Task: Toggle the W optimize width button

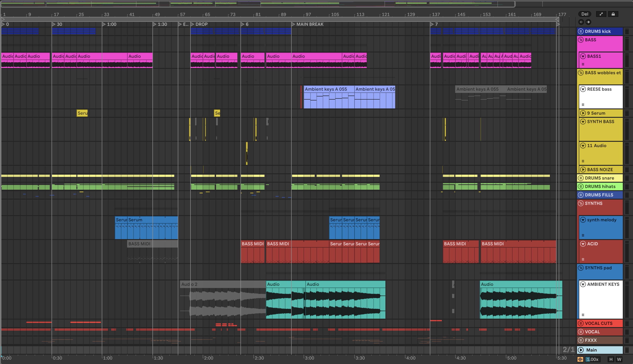Action: [619, 359]
